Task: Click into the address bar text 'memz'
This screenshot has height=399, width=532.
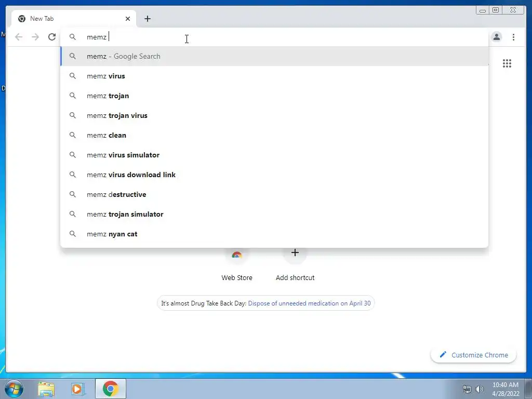Action: point(97,37)
